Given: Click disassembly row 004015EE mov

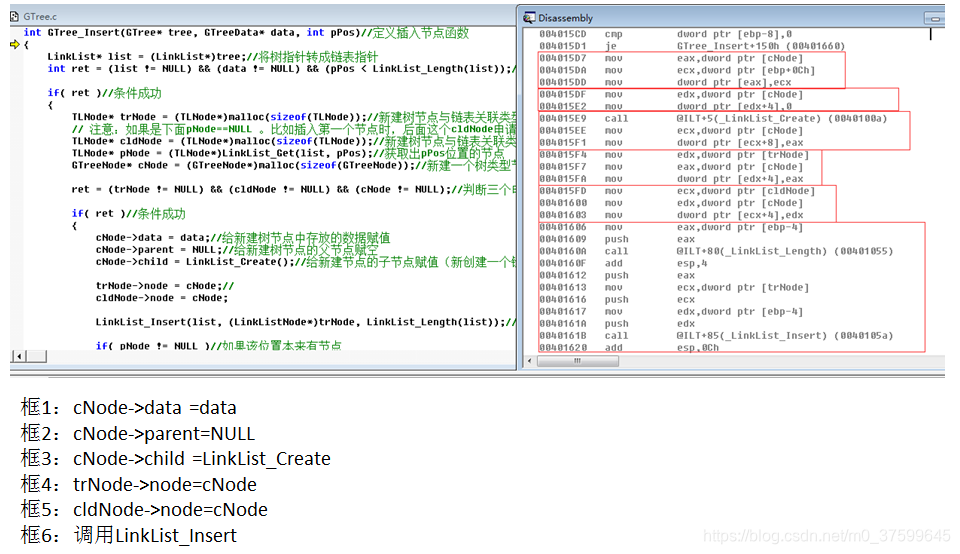Looking at the screenshot, I should 671,130.
